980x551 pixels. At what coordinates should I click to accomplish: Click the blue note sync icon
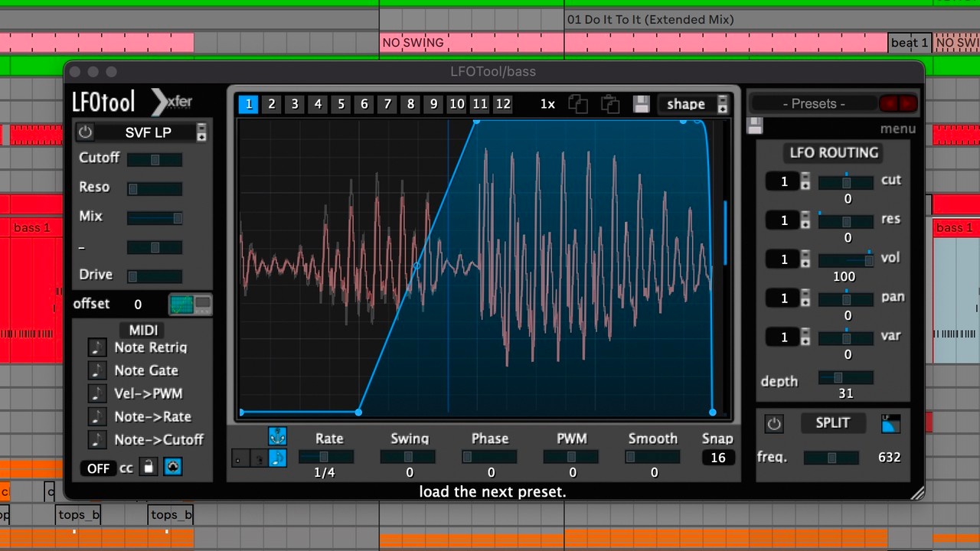coord(277,458)
